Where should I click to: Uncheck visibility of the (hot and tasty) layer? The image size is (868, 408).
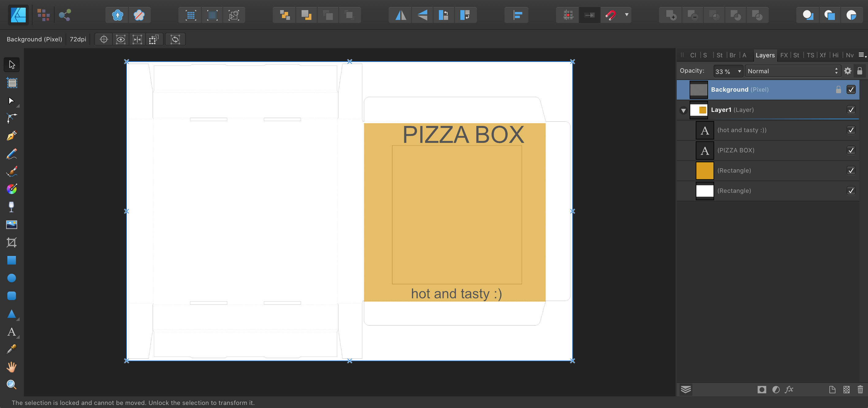(x=851, y=130)
